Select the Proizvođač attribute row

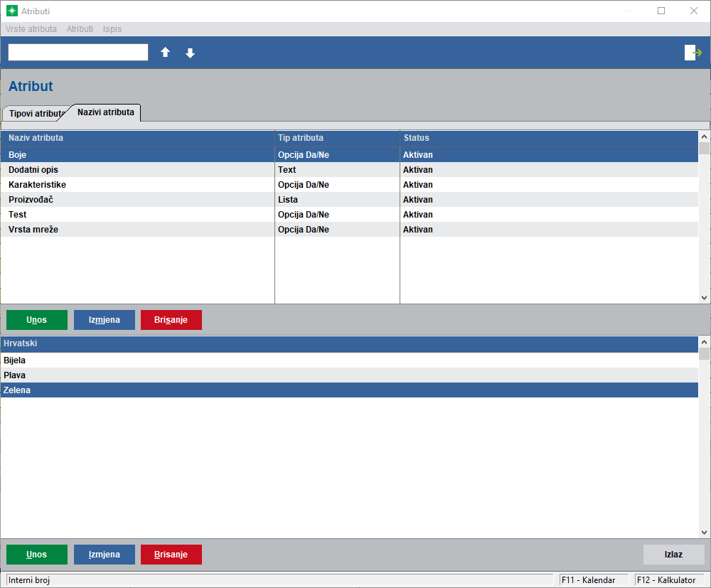click(x=31, y=200)
